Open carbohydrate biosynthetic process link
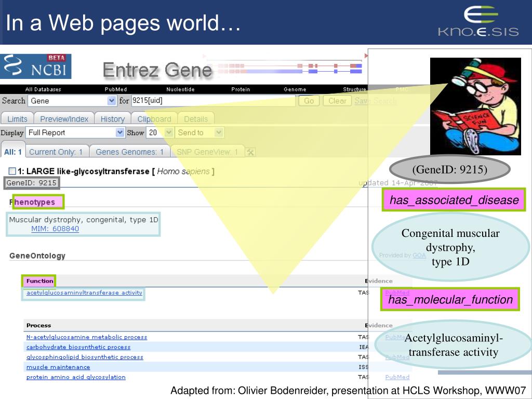532x399 pixels. click(78, 347)
